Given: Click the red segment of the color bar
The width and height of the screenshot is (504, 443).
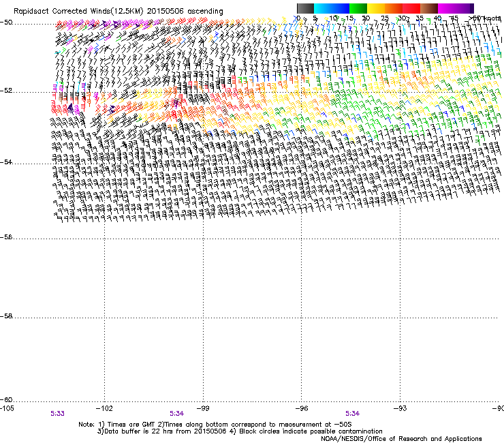Looking at the screenshot, I should (411, 8).
